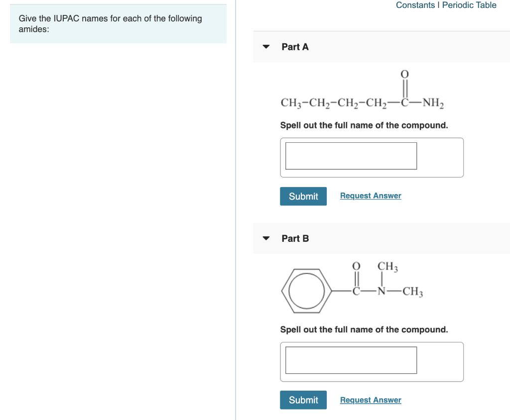The image size is (510, 420).
Task: Click the question prompt panel about IUPAC names
Action: (x=118, y=23)
